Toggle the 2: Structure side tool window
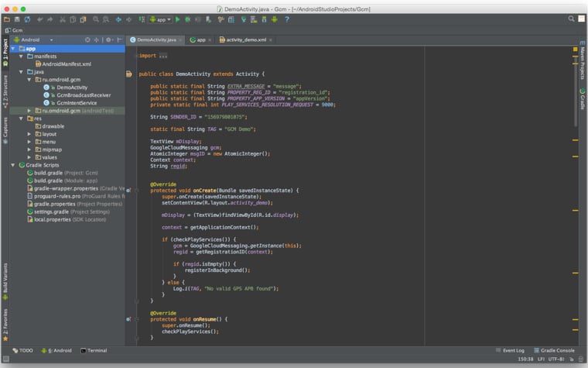The width and height of the screenshot is (588, 368). click(5, 91)
